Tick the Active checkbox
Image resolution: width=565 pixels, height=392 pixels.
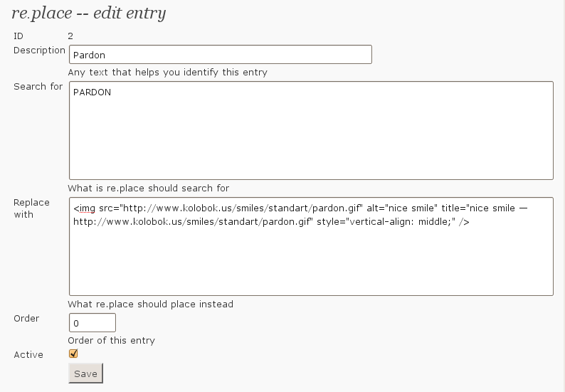click(x=73, y=354)
